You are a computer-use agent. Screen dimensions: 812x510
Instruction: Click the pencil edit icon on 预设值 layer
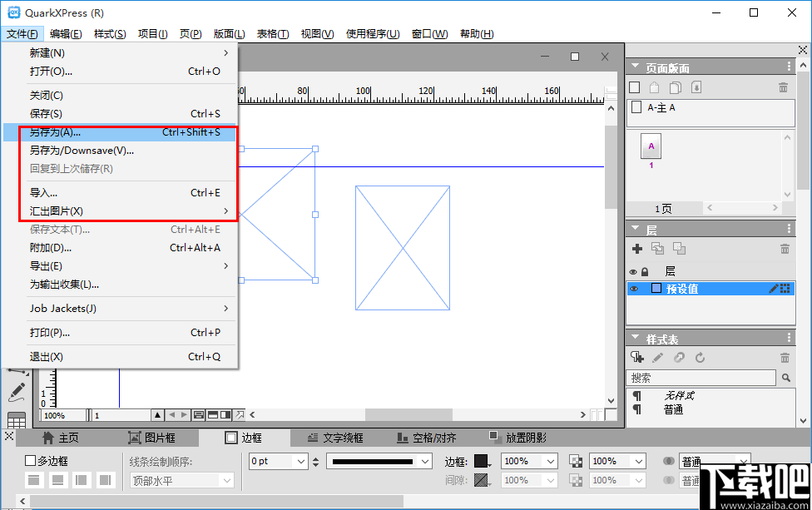pos(774,288)
